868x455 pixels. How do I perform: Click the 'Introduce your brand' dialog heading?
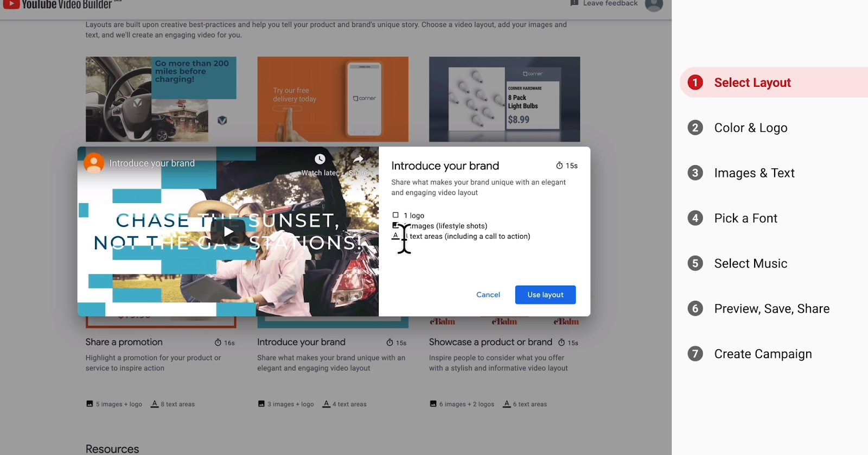point(445,166)
